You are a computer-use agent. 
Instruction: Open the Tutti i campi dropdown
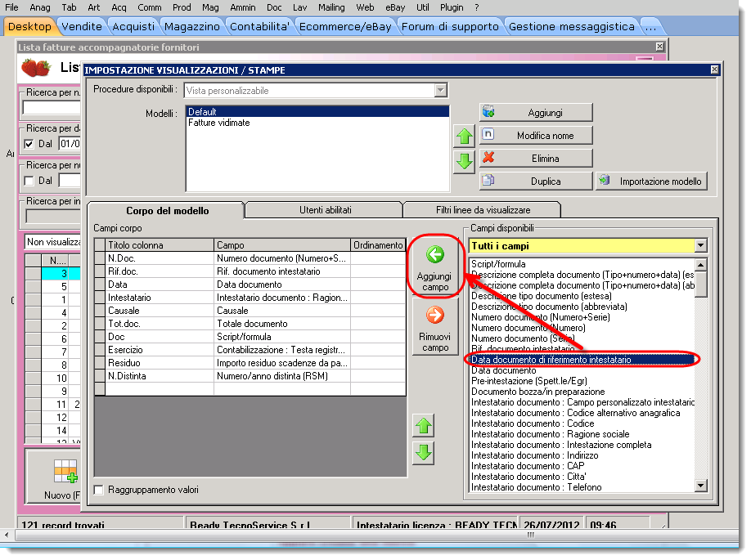pyautogui.click(x=700, y=245)
